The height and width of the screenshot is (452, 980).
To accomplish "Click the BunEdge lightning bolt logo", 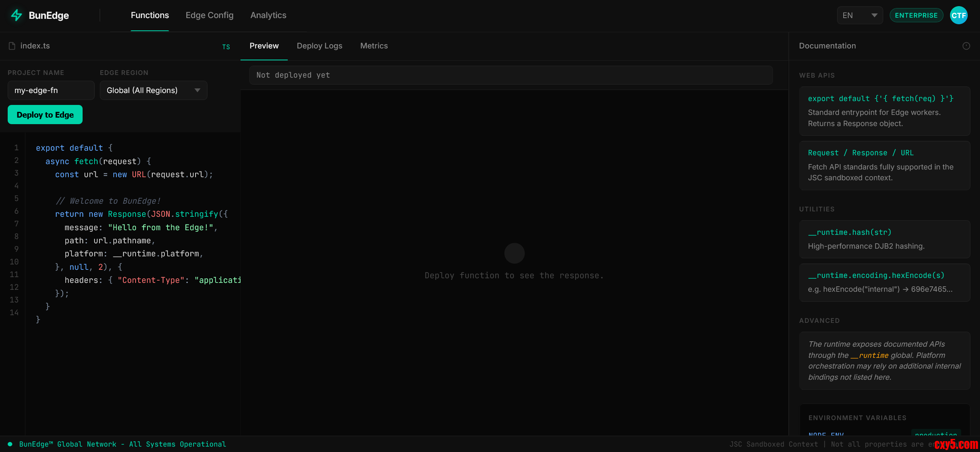I will click(x=16, y=15).
